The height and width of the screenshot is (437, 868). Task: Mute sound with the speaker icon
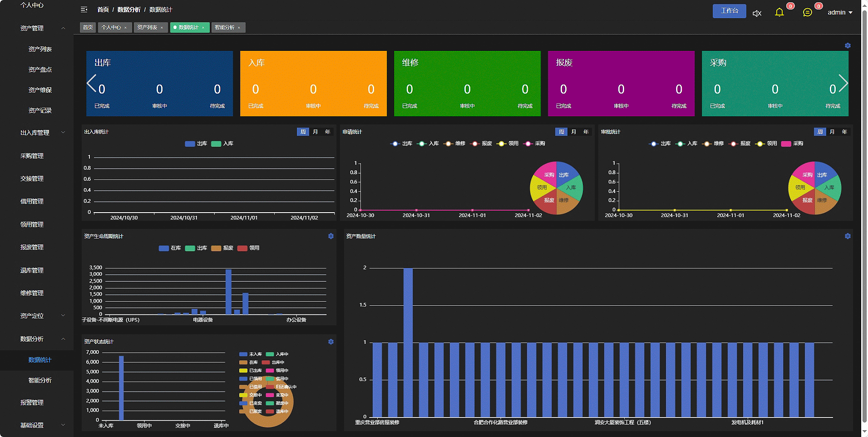tap(757, 13)
